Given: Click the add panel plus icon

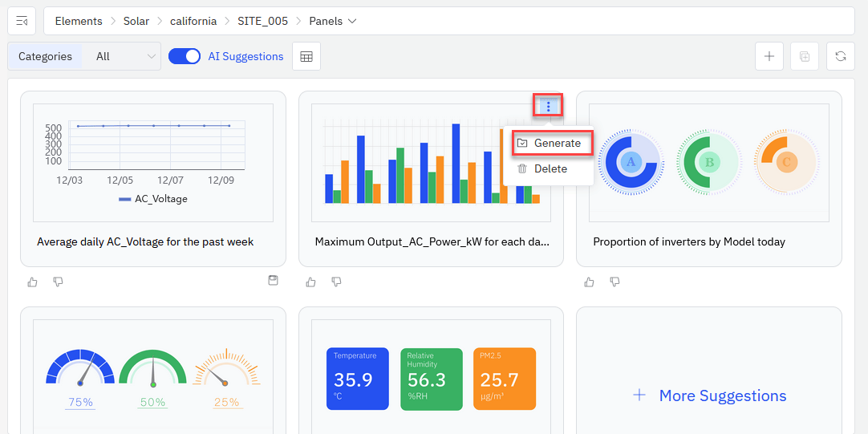Looking at the screenshot, I should [769, 56].
